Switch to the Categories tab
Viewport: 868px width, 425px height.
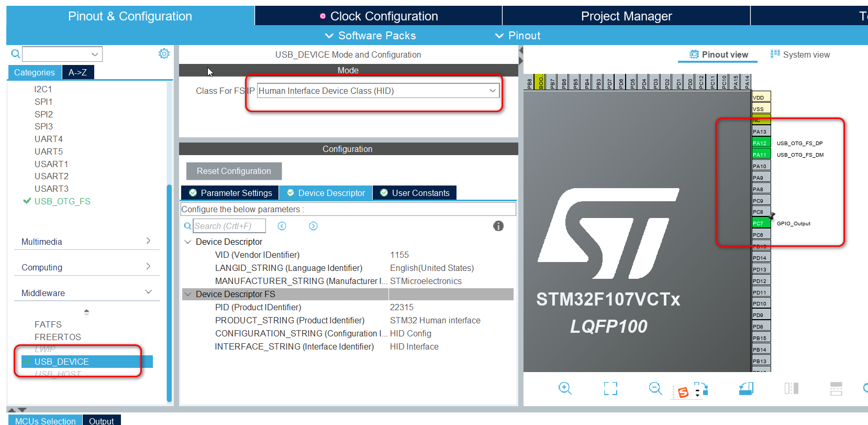(x=35, y=72)
